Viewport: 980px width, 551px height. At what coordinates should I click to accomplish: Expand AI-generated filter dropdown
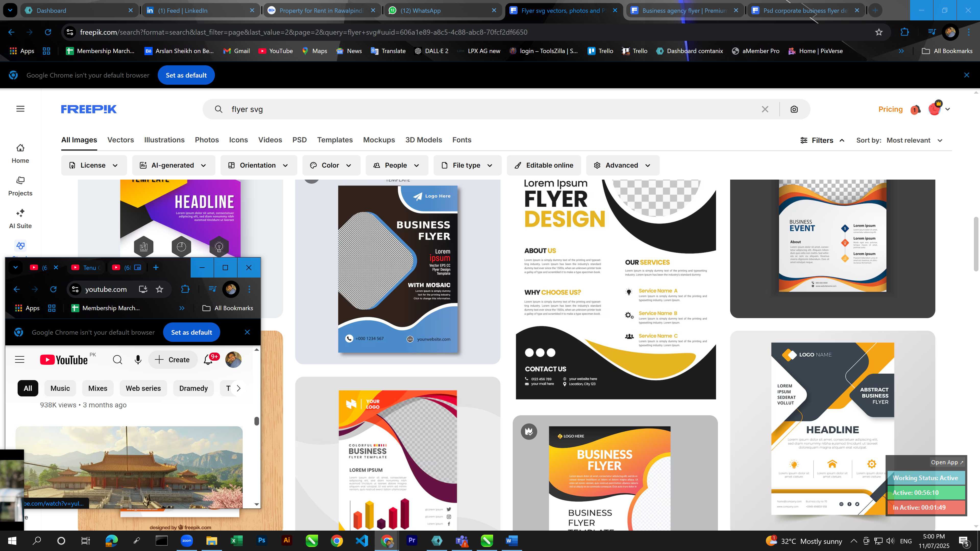point(174,165)
